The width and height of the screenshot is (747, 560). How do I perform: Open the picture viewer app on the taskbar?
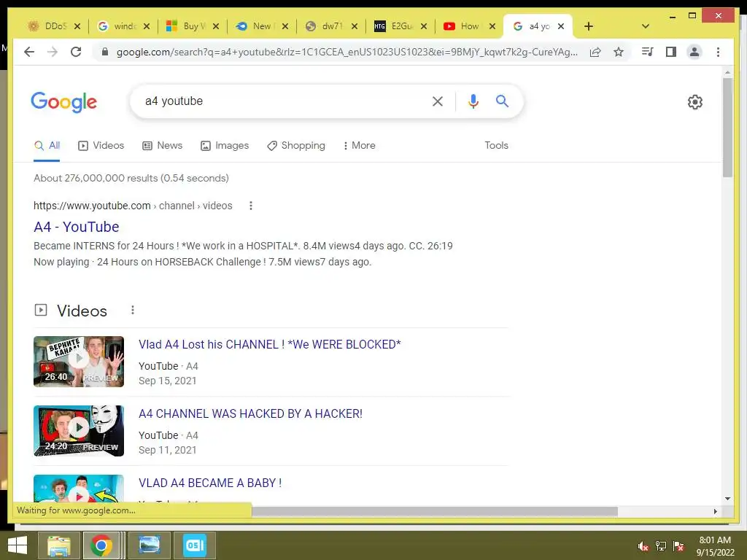coord(149,545)
